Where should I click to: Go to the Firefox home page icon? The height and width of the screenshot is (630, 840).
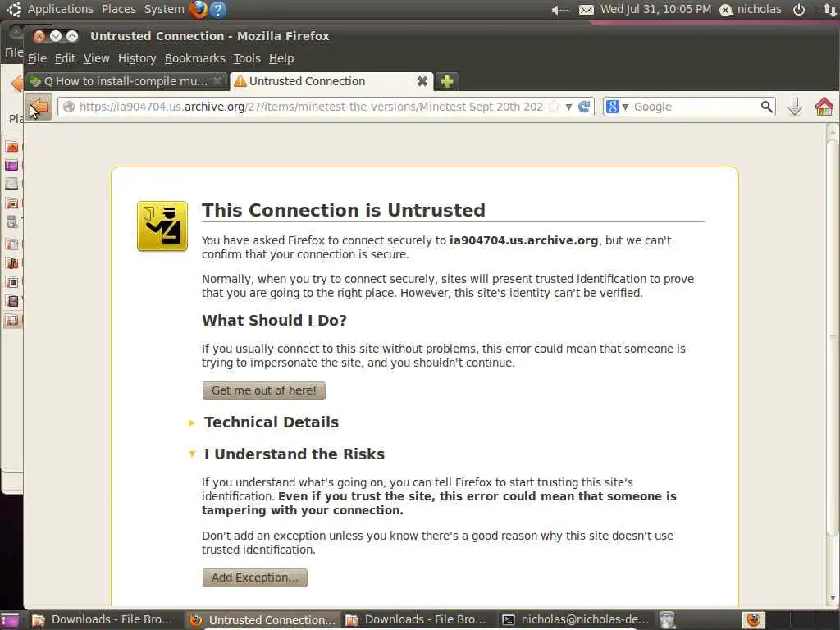[x=824, y=107]
